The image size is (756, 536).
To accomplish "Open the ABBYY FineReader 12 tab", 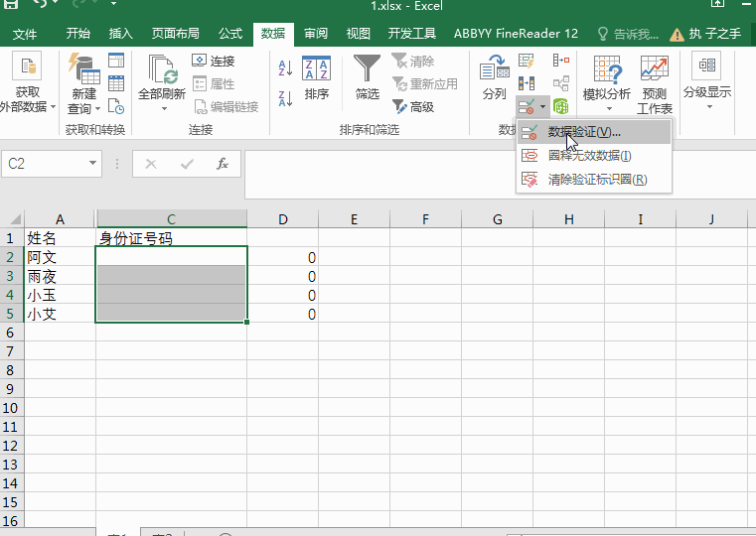I will point(516,33).
